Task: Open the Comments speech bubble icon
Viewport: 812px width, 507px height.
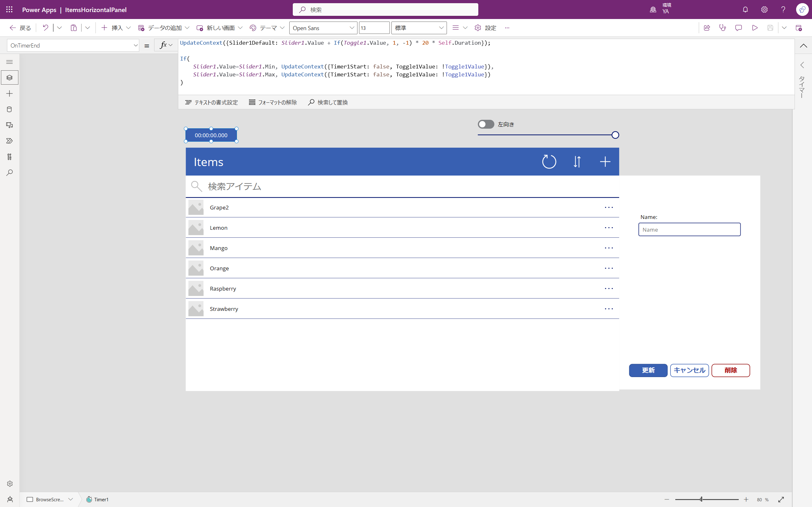Action: [738, 28]
